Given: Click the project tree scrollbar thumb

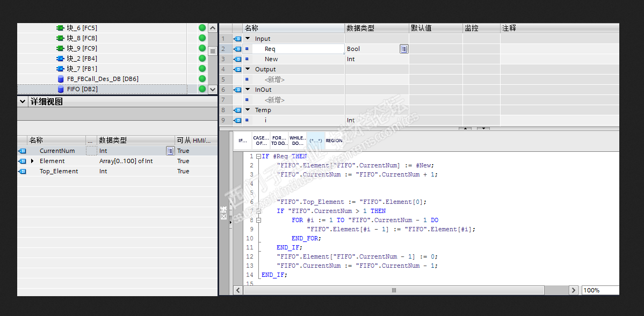Looking at the screenshot, I should tap(212, 52).
